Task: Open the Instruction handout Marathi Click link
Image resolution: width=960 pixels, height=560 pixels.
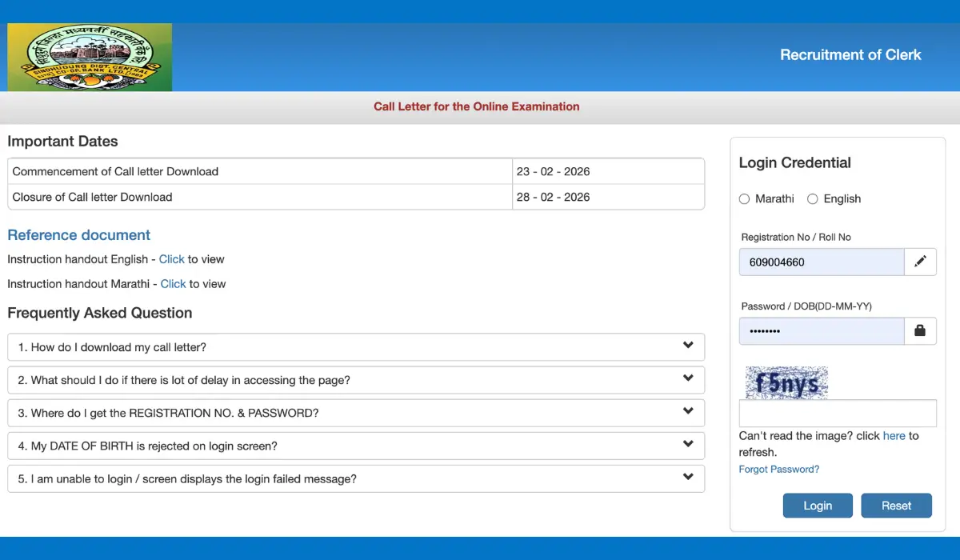Action: pyautogui.click(x=173, y=284)
